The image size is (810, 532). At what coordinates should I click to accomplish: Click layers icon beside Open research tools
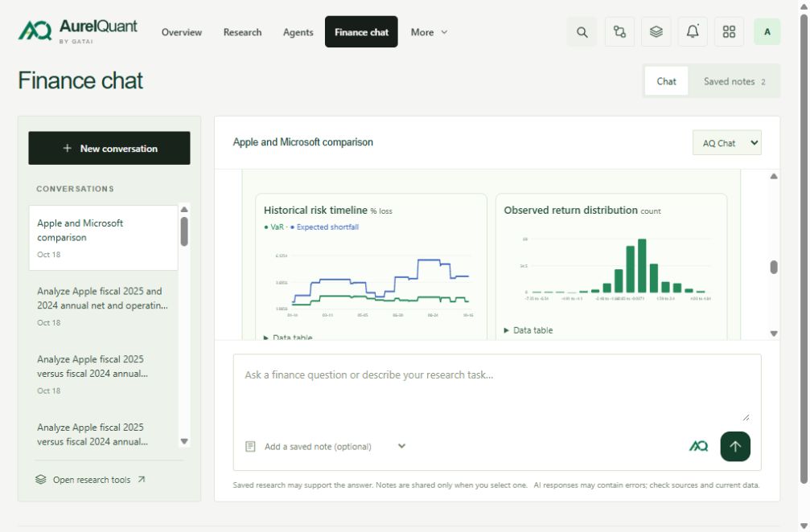(x=41, y=480)
